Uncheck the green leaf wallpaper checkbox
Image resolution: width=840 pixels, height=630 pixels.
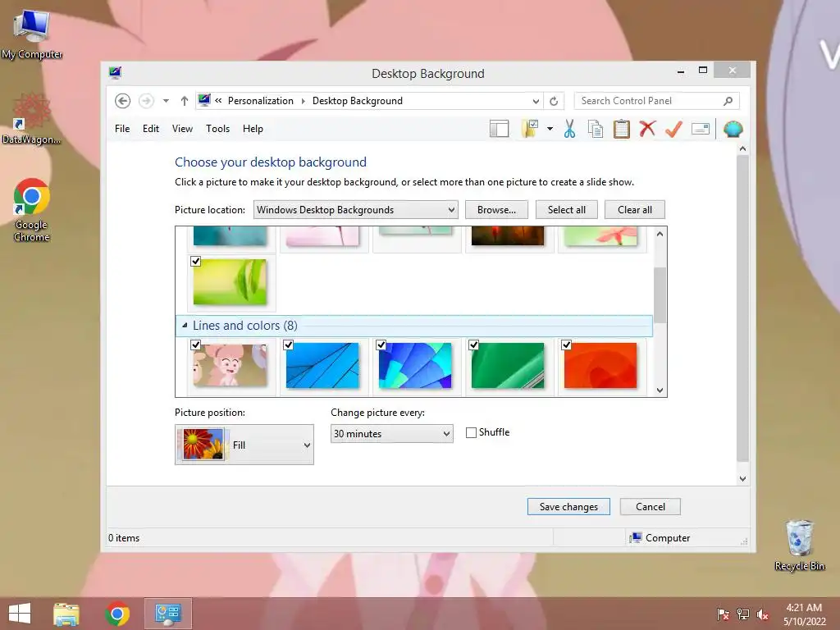(x=195, y=262)
